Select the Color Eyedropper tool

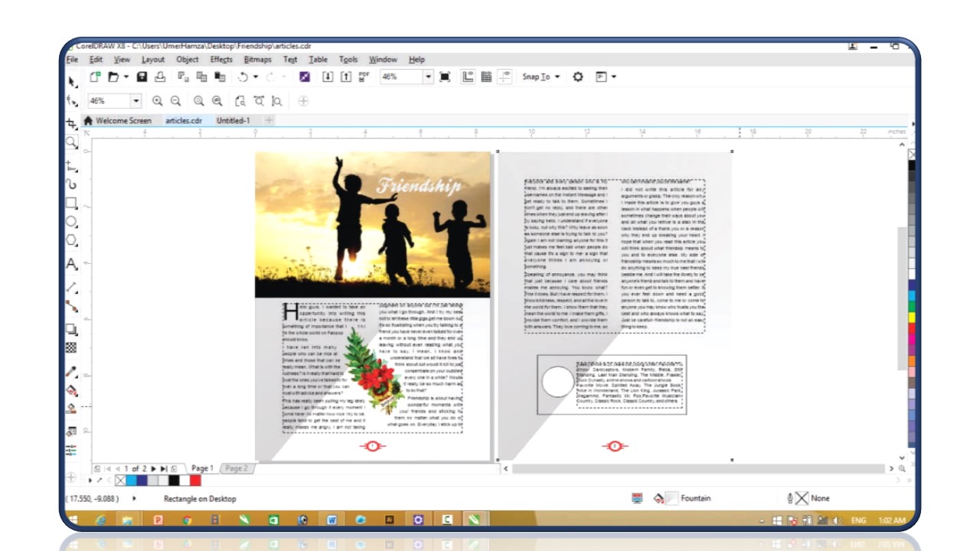click(x=72, y=372)
